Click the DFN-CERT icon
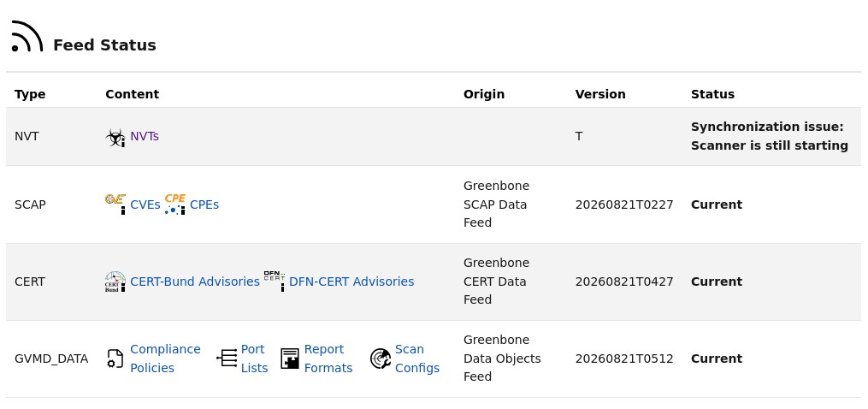The width and height of the screenshot is (868, 409). click(x=274, y=282)
